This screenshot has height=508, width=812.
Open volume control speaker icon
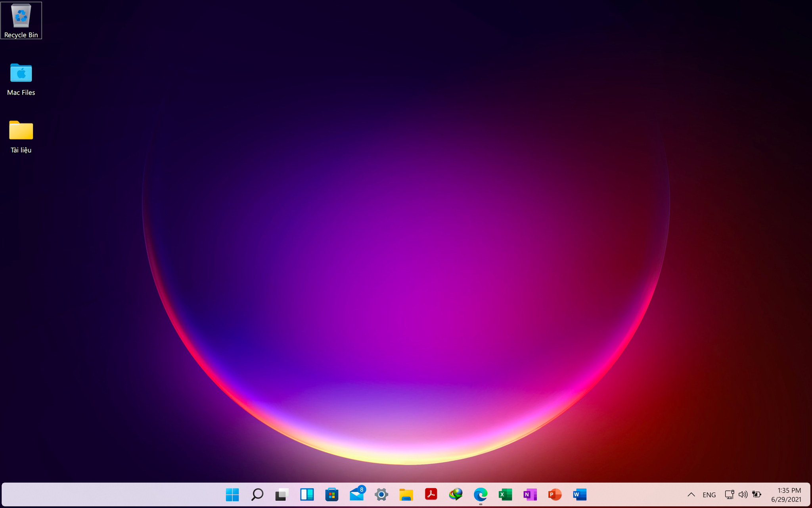[743, 495]
